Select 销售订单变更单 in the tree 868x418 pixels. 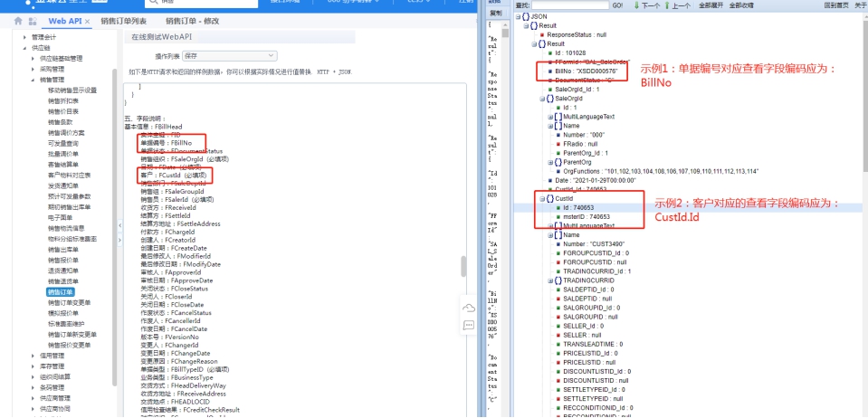(69, 302)
